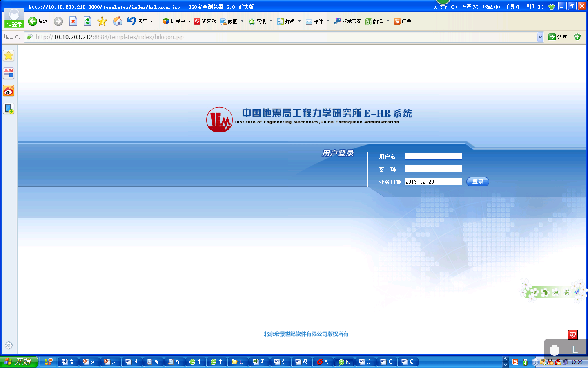Viewport: 588px width, 368px height.
Task: Open sidebar settings gear icon
Action: [x=9, y=346]
